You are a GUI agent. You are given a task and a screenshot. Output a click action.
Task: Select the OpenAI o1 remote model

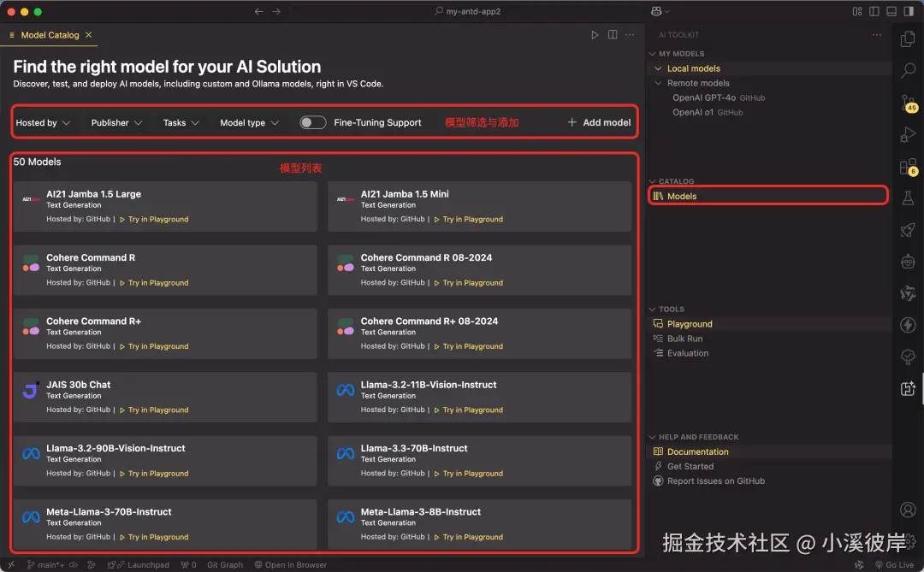pyautogui.click(x=770, y=113)
